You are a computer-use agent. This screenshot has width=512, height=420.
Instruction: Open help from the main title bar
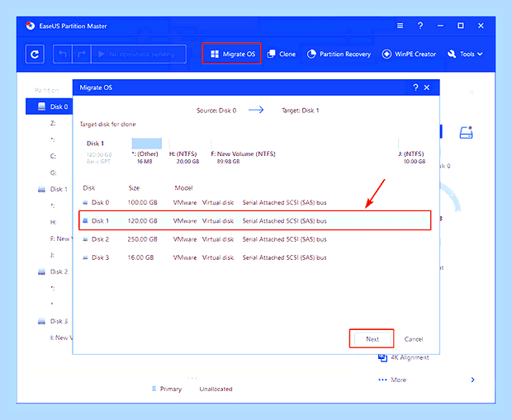click(x=420, y=26)
